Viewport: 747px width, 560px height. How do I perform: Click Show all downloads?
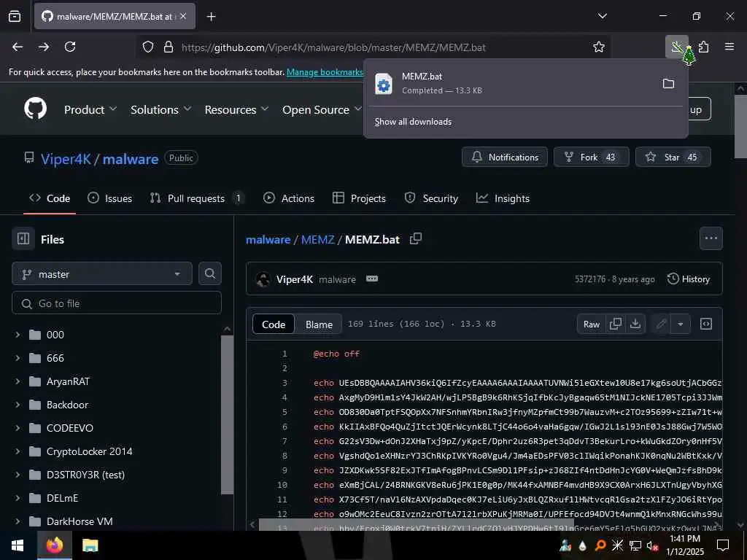[413, 122]
